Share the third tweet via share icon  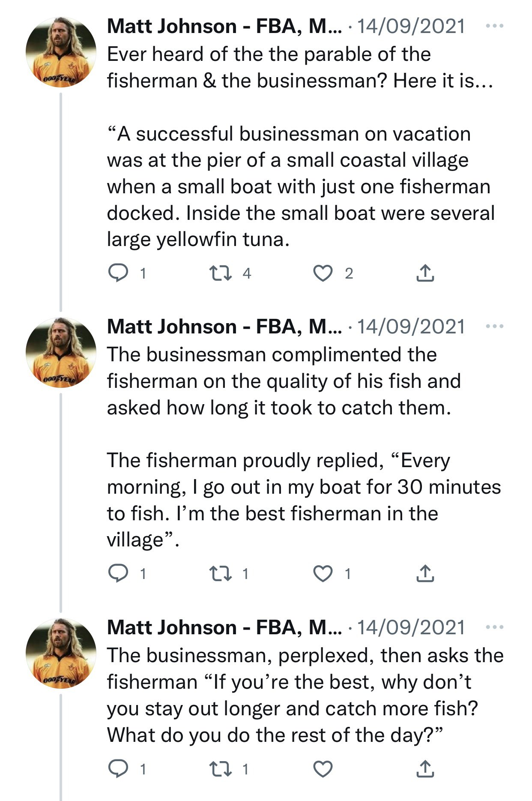click(x=425, y=769)
